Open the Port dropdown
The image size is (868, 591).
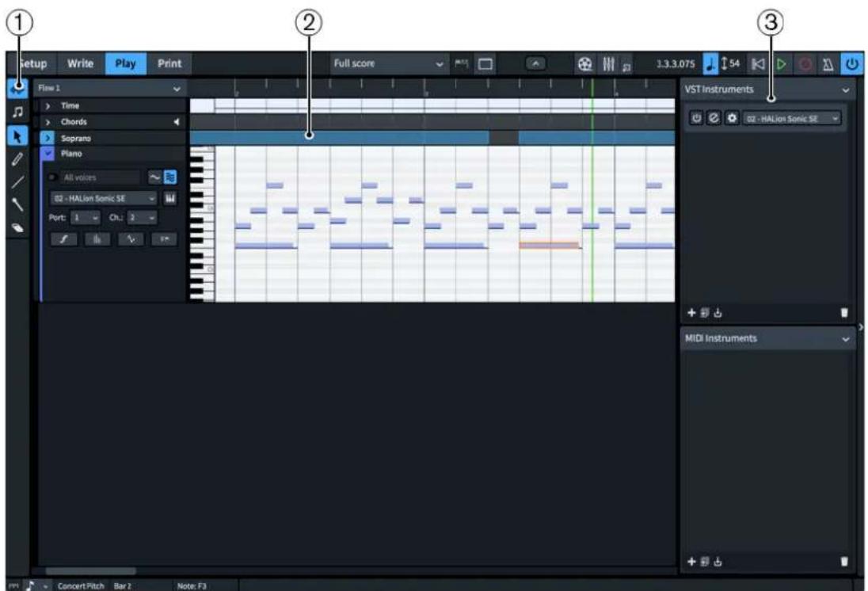[86, 218]
